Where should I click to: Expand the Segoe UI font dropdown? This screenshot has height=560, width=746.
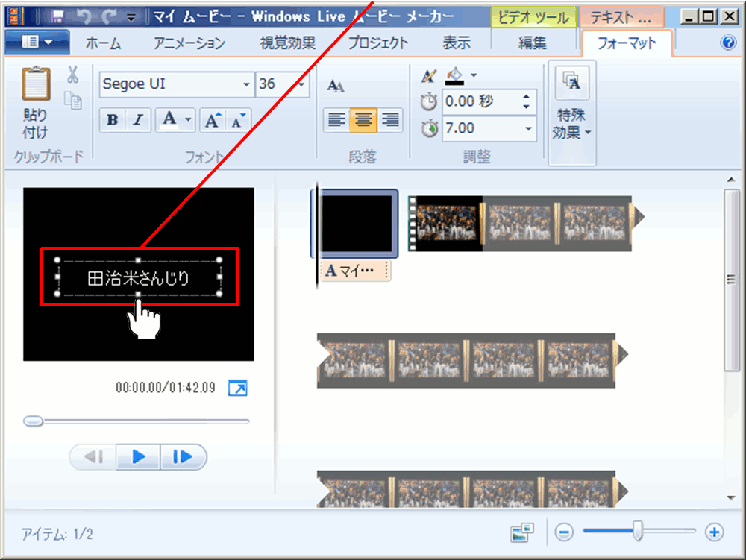[x=246, y=84]
